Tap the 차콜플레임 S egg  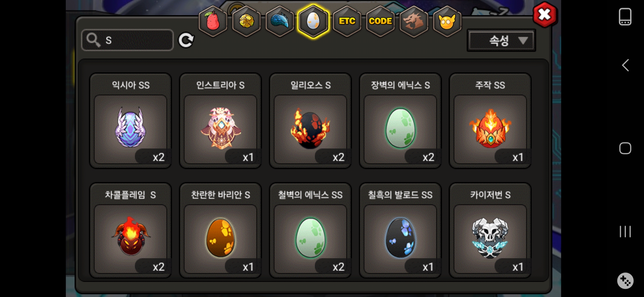130,230
